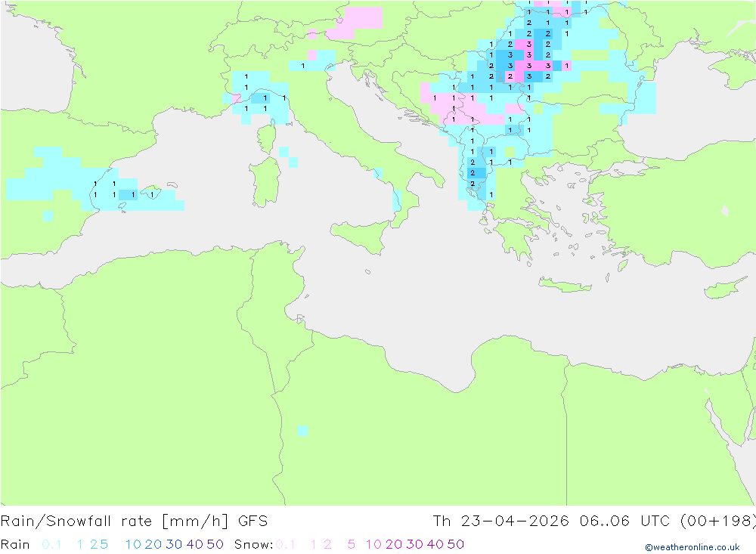Click the magenta snow legend value 20

click(x=394, y=544)
